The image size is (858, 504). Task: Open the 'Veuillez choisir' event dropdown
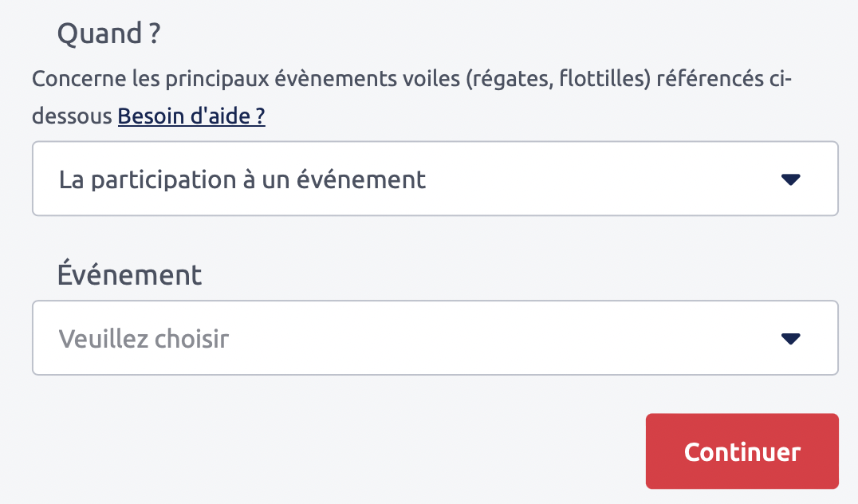pyautogui.click(x=435, y=338)
